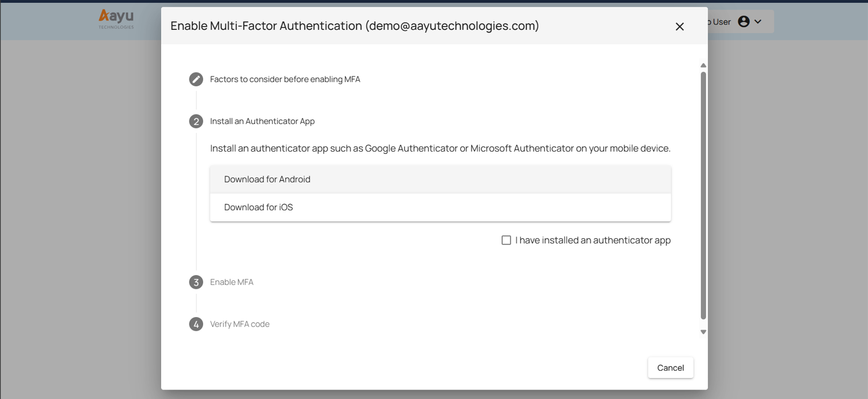Click the step 2 number circle
This screenshot has height=399, width=868.
click(x=196, y=121)
